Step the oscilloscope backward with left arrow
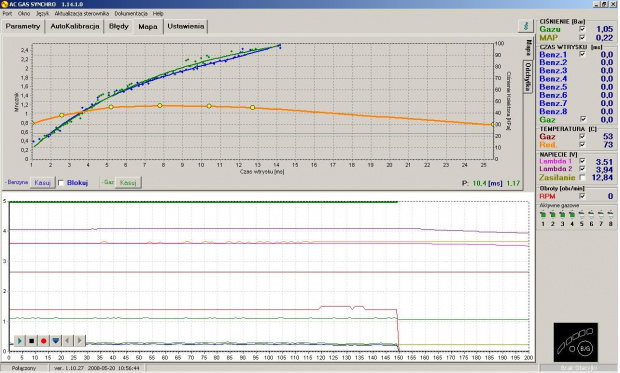This screenshot has height=373, width=620. [x=68, y=340]
